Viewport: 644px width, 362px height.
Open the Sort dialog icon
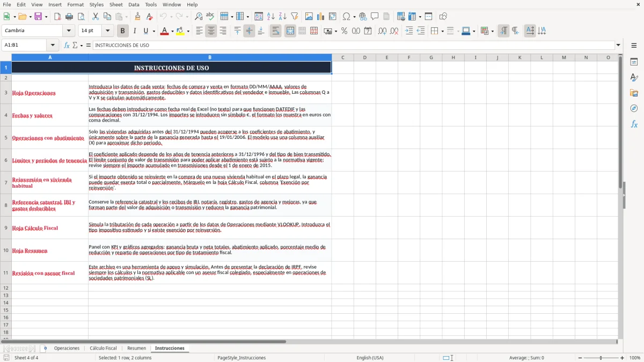259,17
